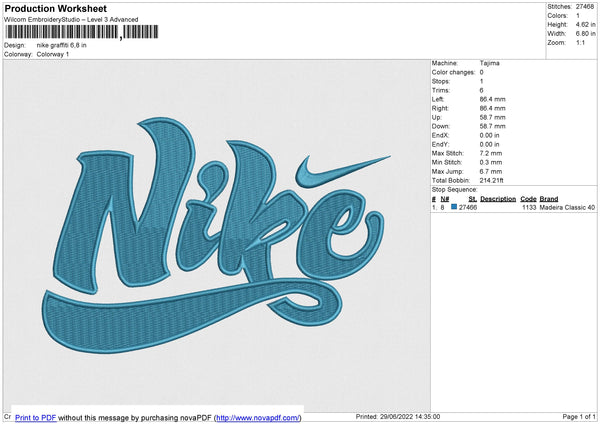Image resolution: width=600 pixels, height=424 pixels.
Task: Click the blue thread color swatch
Action: (454, 207)
